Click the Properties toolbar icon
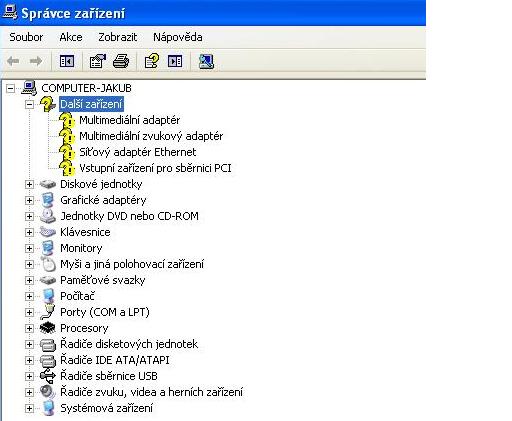 click(x=98, y=61)
